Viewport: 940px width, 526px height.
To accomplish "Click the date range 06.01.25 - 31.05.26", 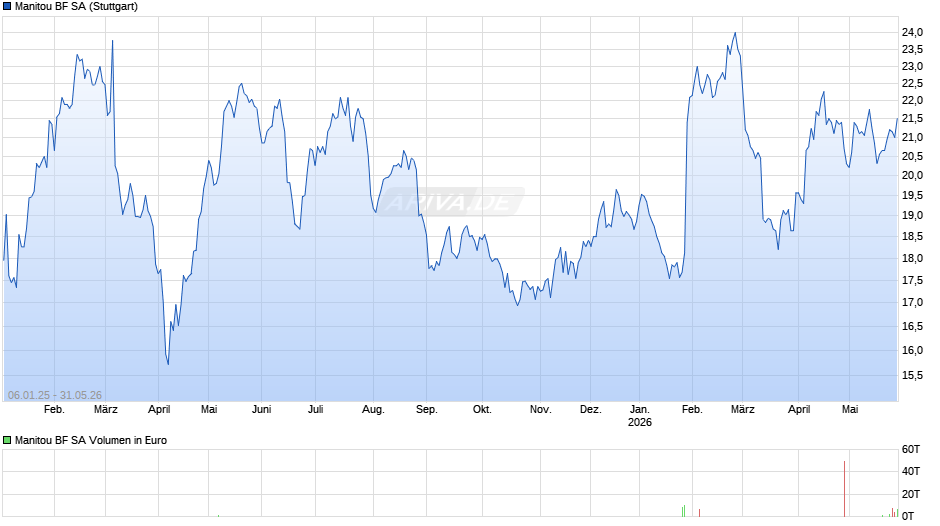I will click(x=55, y=395).
